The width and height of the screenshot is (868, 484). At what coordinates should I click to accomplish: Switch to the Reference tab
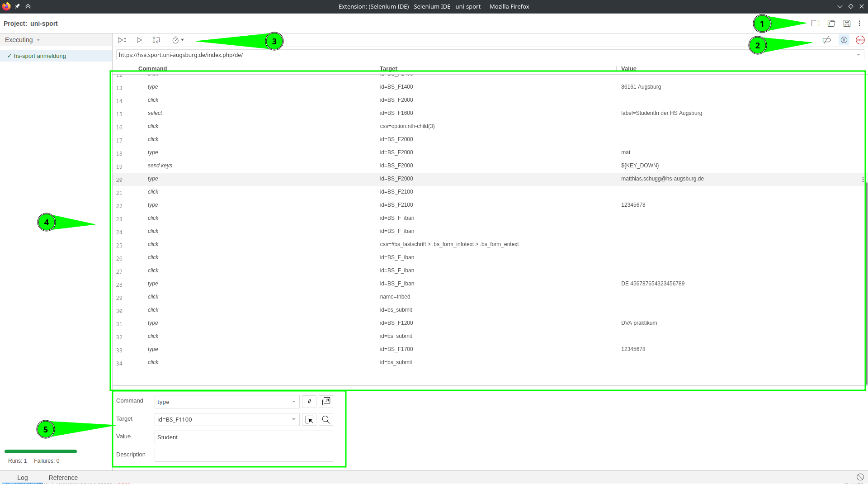pos(63,478)
